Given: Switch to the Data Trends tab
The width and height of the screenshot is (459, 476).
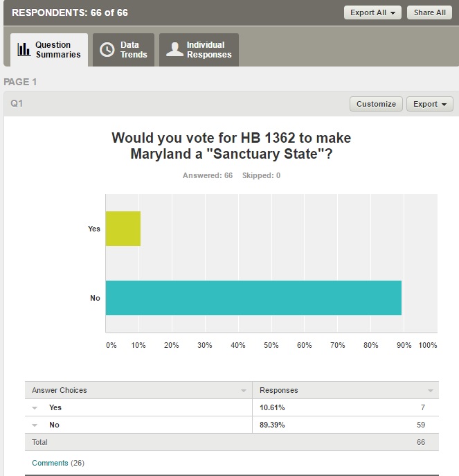Looking at the screenshot, I should coord(124,50).
